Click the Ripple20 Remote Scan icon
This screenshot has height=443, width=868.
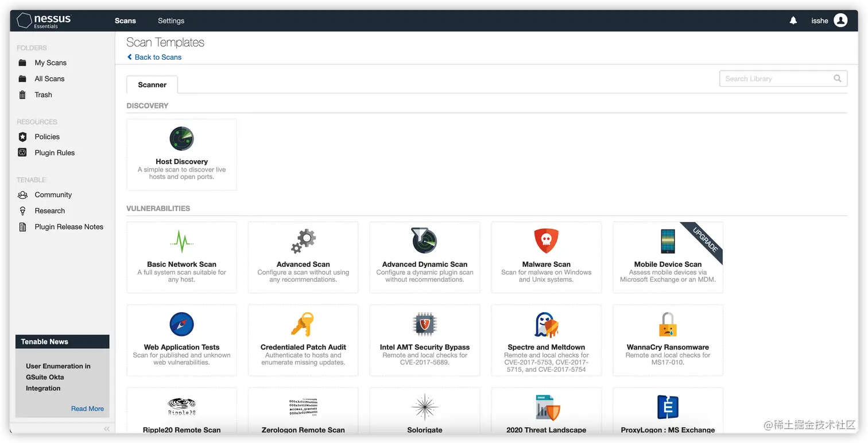coord(181,407)
